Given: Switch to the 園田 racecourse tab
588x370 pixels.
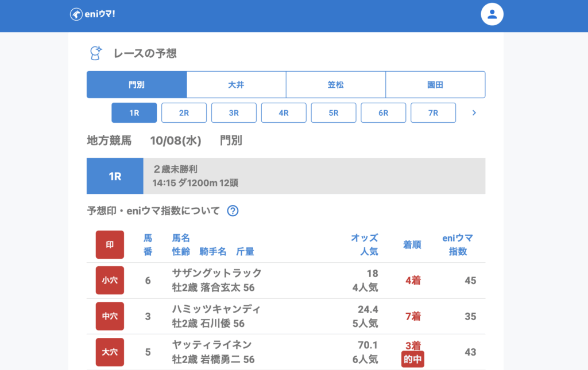Looking at the screenshot, I should 435,85.
